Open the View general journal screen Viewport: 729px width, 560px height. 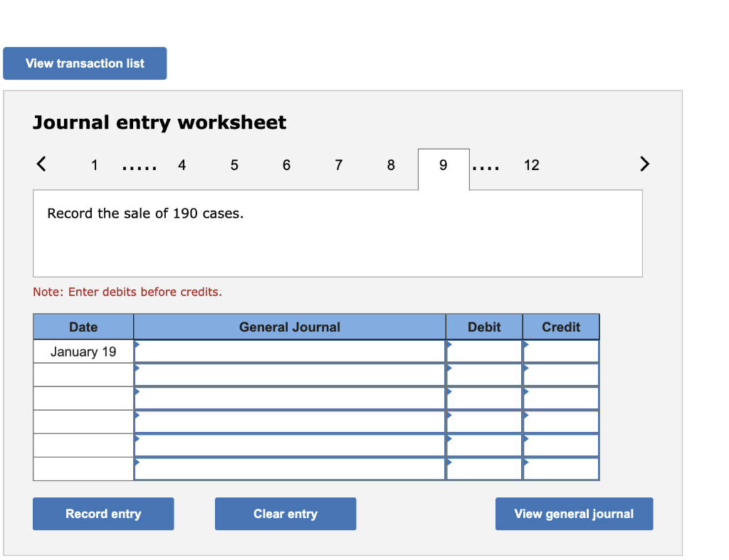[574, 514]
